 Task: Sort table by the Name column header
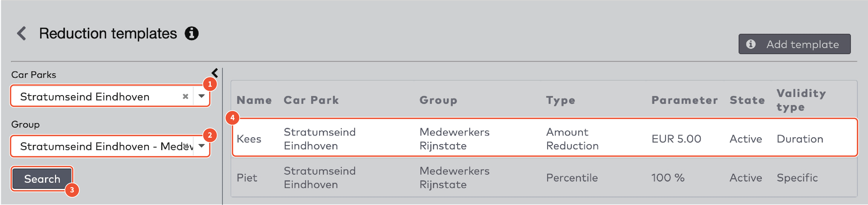pyautogui.click(x=254, y=100)
